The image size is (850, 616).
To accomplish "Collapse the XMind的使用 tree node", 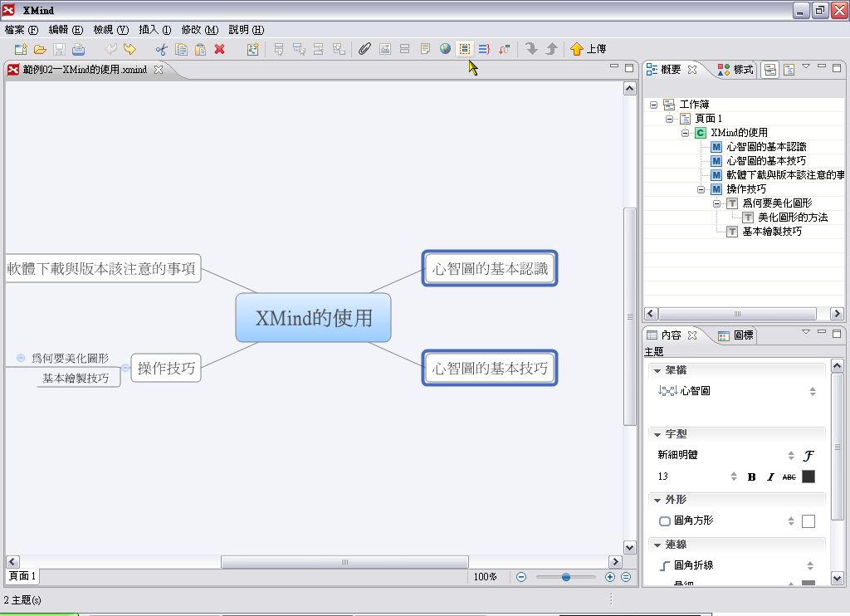I will [685, 133].
